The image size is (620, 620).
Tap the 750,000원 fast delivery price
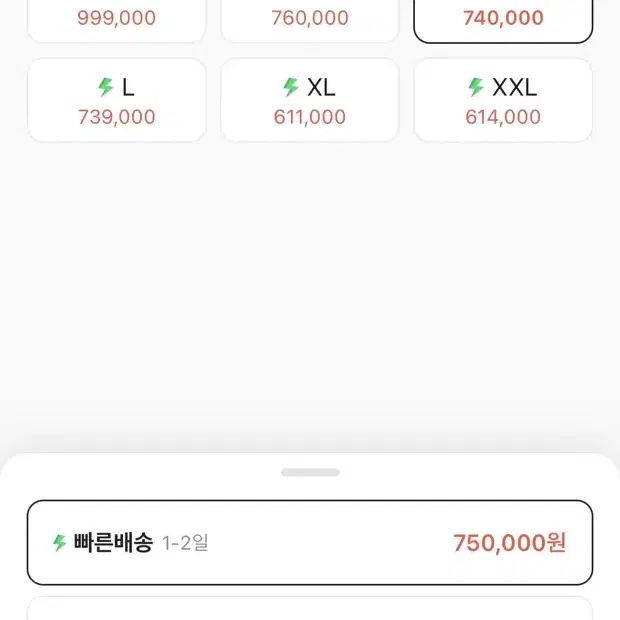[x=510, y=542]
